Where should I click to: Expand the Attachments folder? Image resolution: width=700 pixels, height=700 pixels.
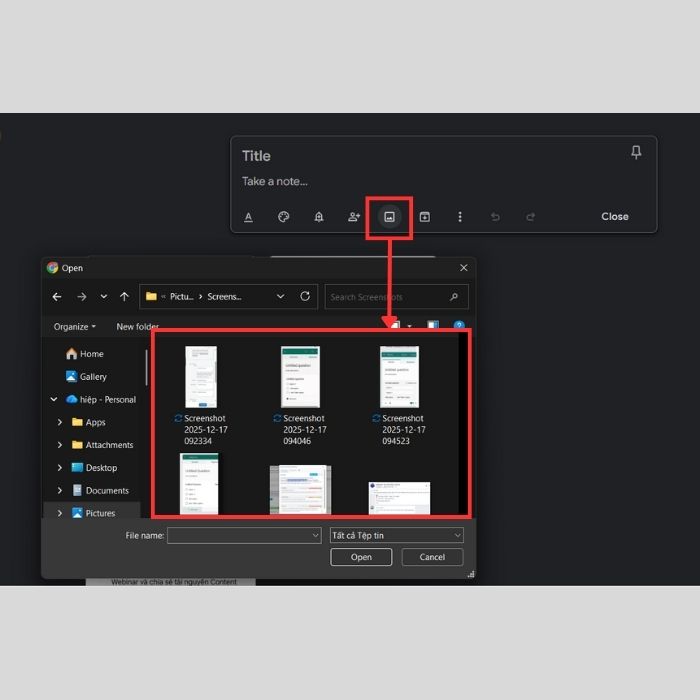click(x=60, y=445)
